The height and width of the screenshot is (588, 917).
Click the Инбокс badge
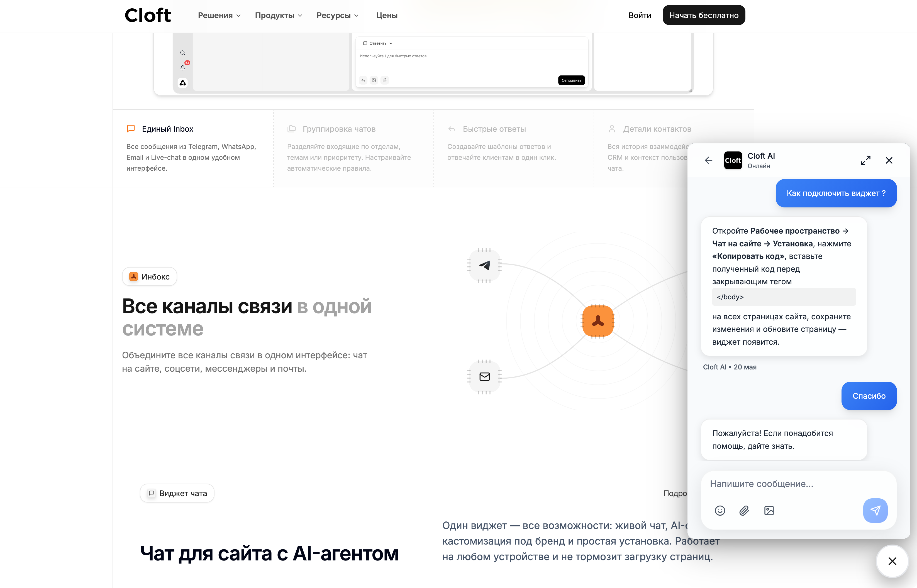coord(149,276)
